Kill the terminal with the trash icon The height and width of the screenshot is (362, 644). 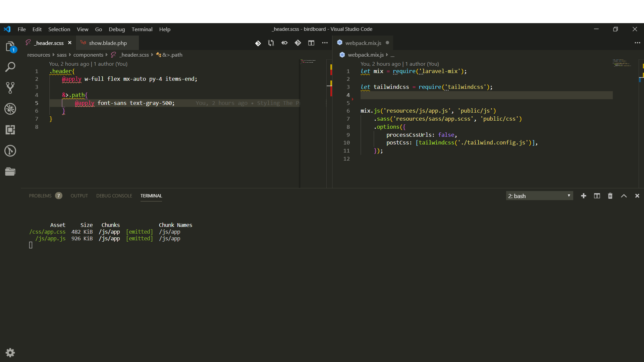[610, 196]
